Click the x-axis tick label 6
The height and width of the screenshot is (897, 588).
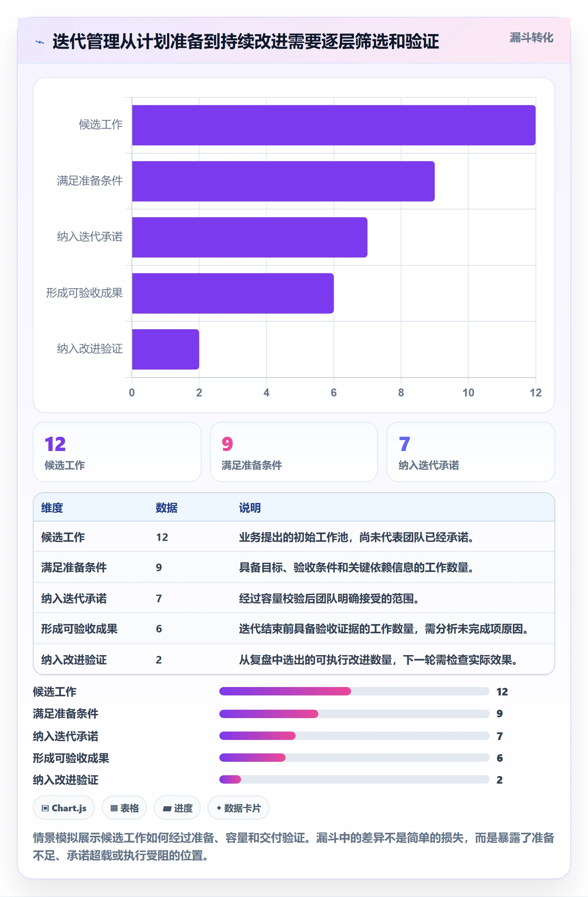[x=334, y=393]
